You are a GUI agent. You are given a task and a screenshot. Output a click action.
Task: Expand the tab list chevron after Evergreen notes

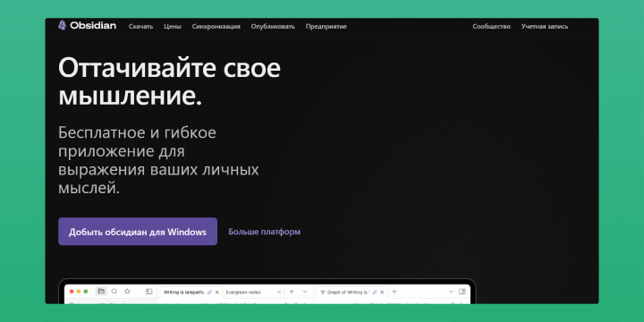pos(305,292)
